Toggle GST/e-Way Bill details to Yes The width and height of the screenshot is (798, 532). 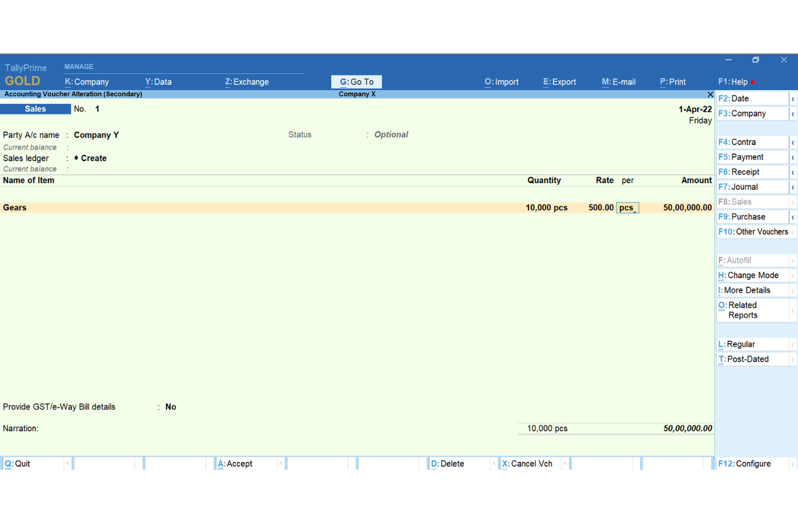[170, 406]
